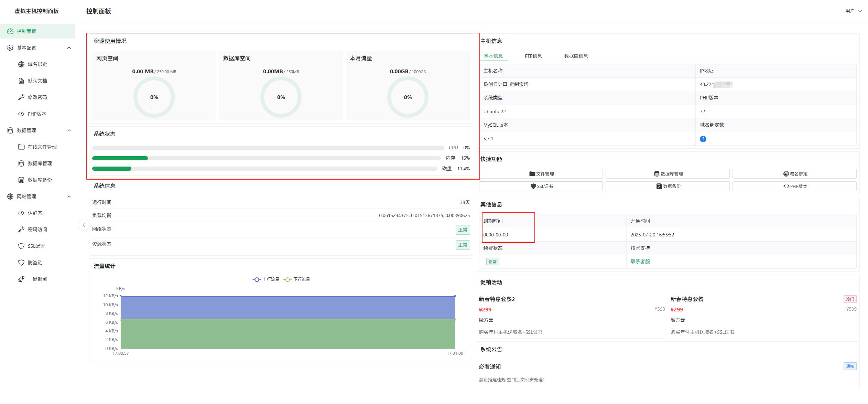This screenshot has height=404, width=868.
Task: Switch to the FTP信息 tab
Action: coord(533,56)
